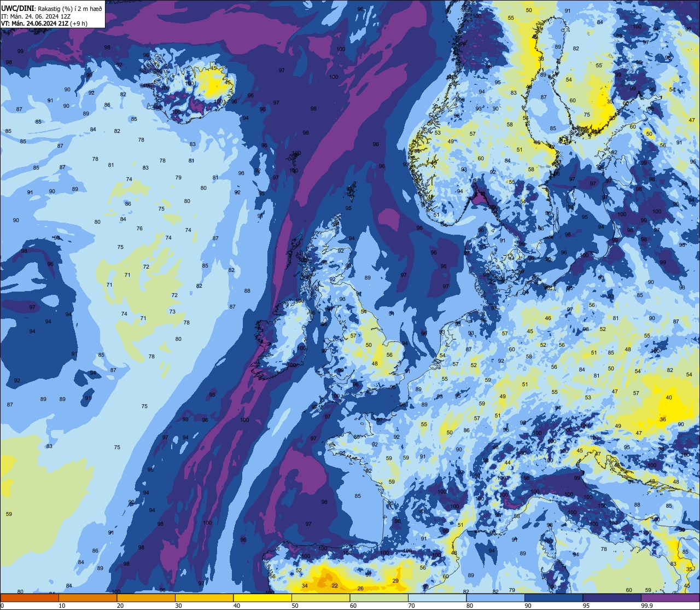Click the bright yellow 40–50 legend swatch
700x610 pixels.
pos(262,597)
